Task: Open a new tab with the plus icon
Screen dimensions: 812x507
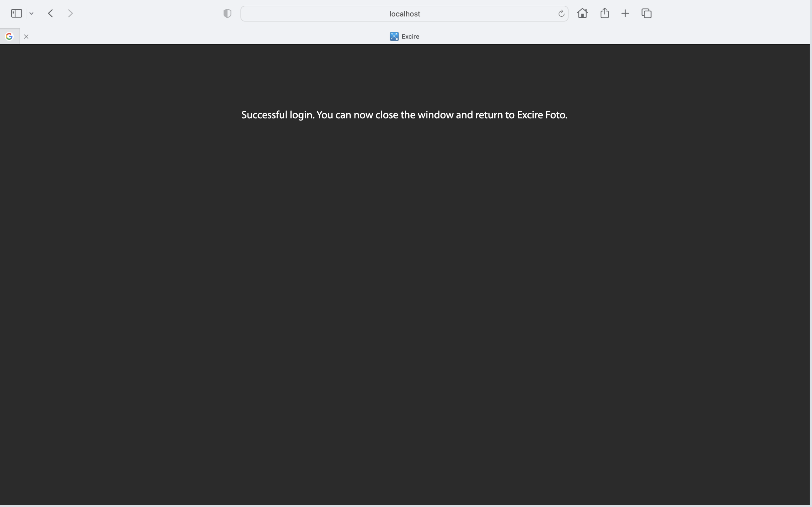Action: pos(625,13)
